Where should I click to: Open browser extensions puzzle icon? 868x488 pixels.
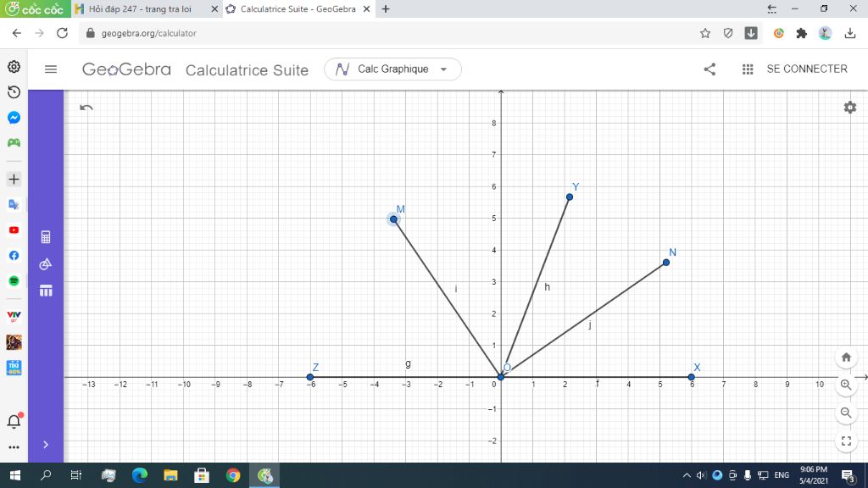[801, 33]
